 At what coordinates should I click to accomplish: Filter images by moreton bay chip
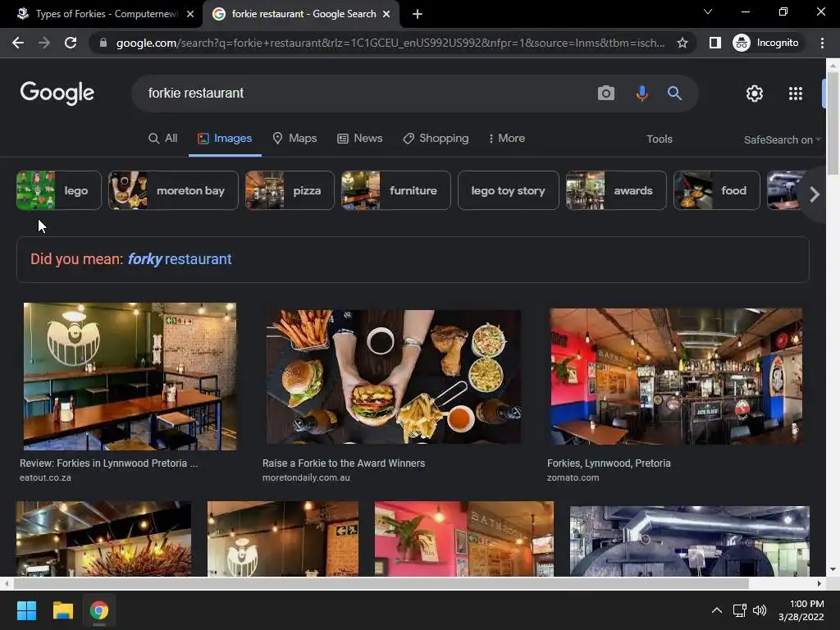173,190
